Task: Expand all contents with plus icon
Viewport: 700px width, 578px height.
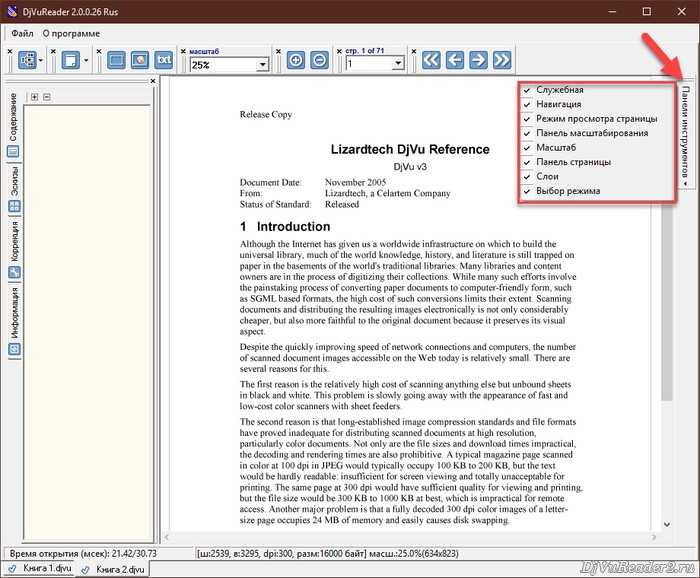Action: click(34, 97)
